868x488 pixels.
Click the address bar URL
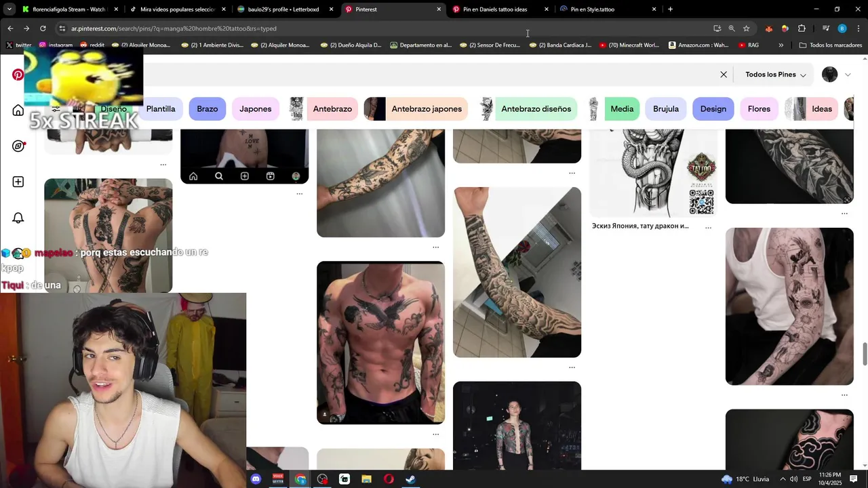tap(174, 28)
